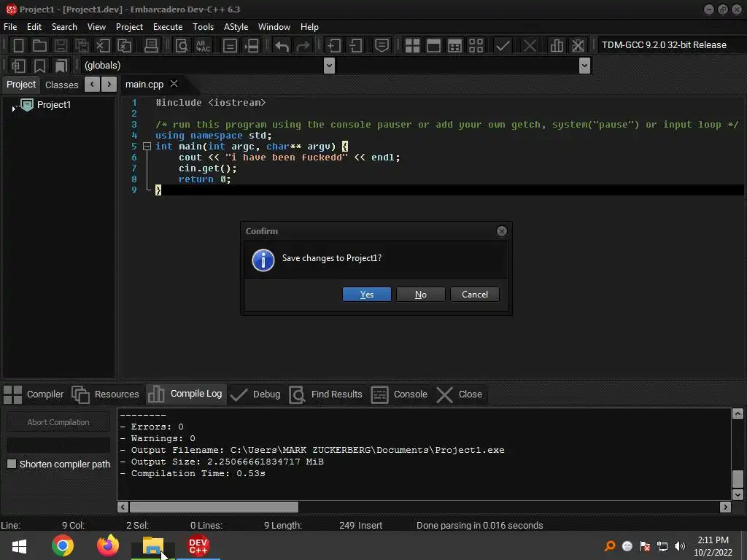The height and width of the screenshot is (560, 747).
Task: Click the Compile four-squares toolbar icon
Action: point(412,46)
